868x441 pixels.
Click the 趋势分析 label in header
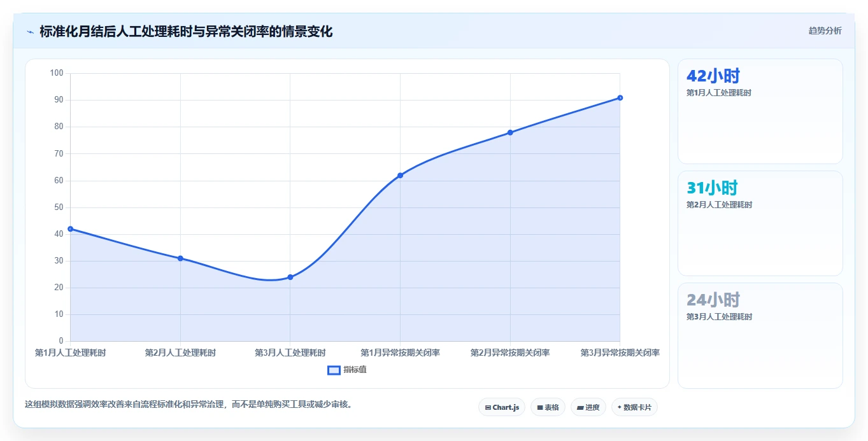click(825, 31)
